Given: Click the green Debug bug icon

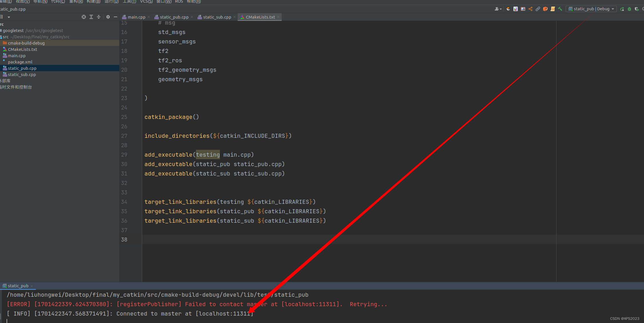Looking at the screenshot, I should point(629,9).
